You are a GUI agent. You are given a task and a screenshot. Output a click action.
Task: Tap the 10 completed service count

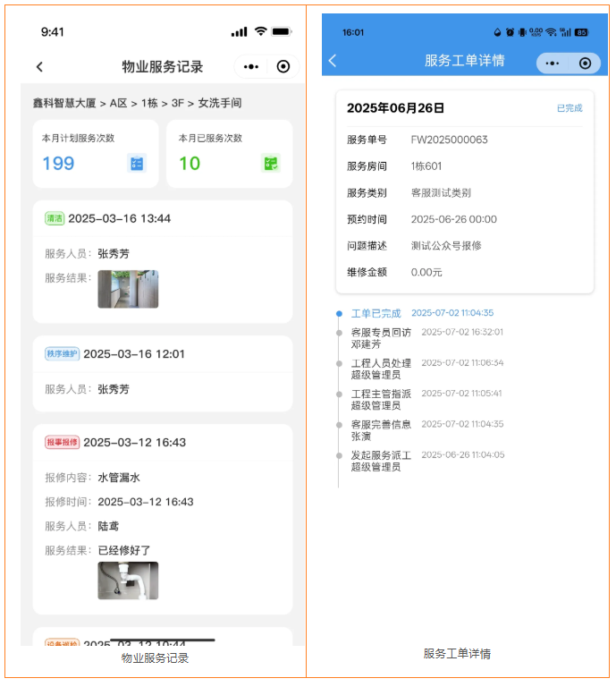(190, 164)
